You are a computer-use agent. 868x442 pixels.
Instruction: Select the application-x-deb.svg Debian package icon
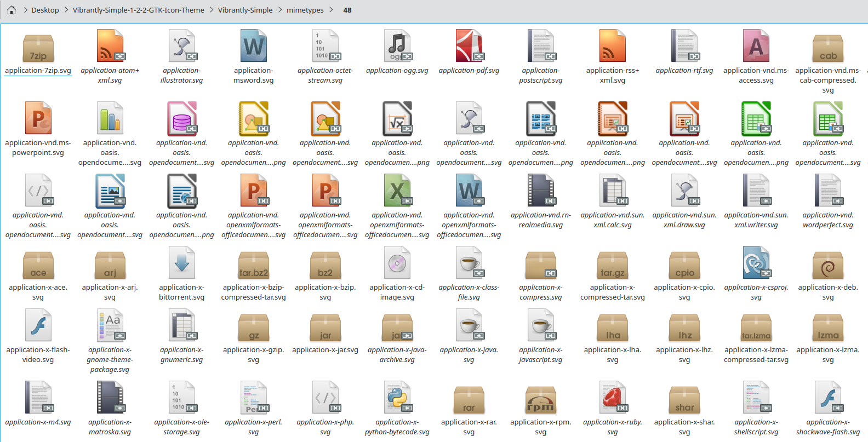[828, 264]
